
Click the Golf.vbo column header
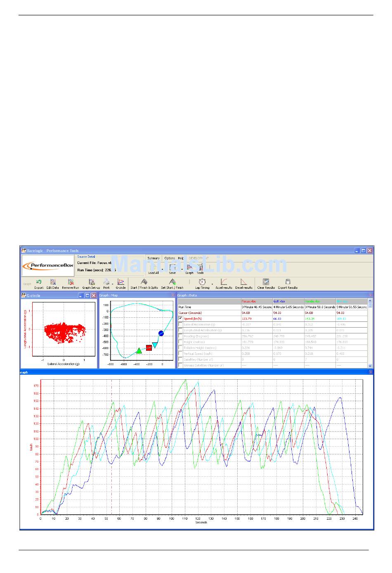(288, 301)
